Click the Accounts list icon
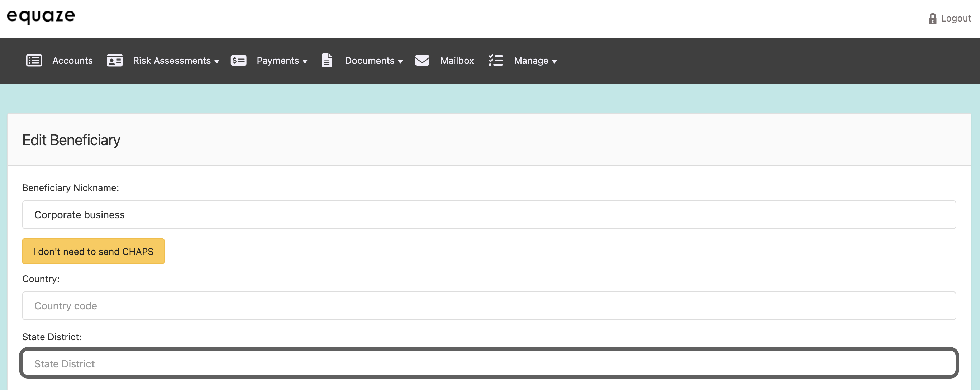The width and height of the screenshot is (980, 390). [x=34, y=61]
